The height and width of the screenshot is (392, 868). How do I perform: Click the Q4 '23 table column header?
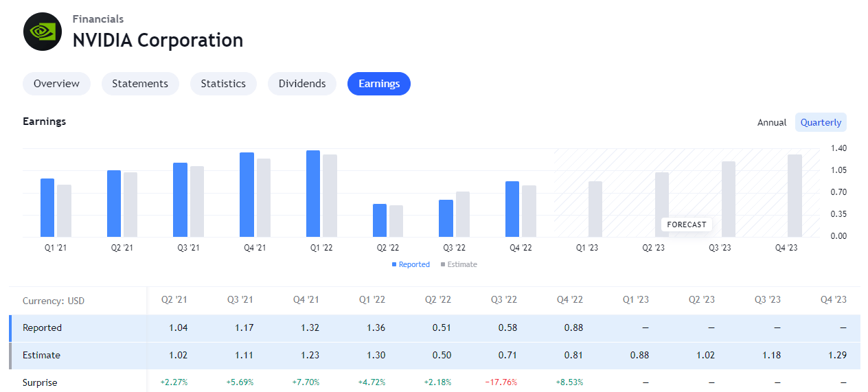click(x=834, y=300)
